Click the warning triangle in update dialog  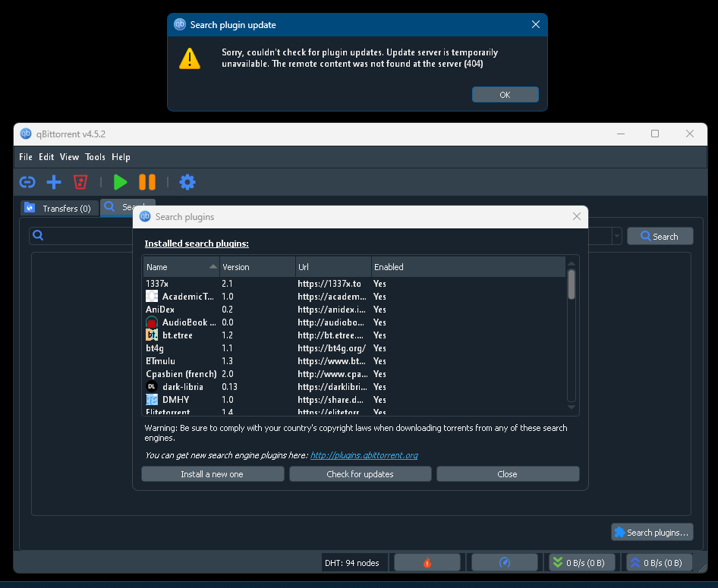point(190,58)
